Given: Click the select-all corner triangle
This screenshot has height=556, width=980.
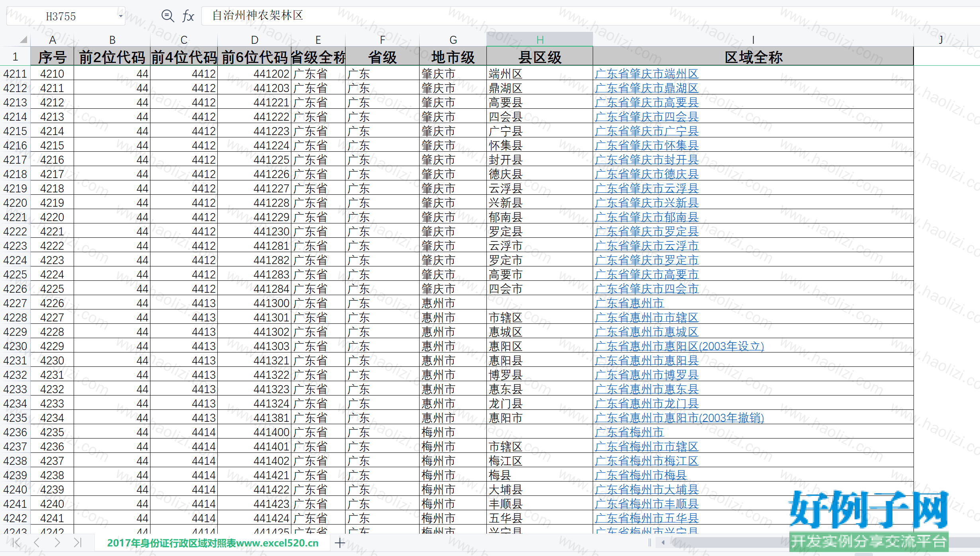Looking at the screenshot, I should pos(23,39).
